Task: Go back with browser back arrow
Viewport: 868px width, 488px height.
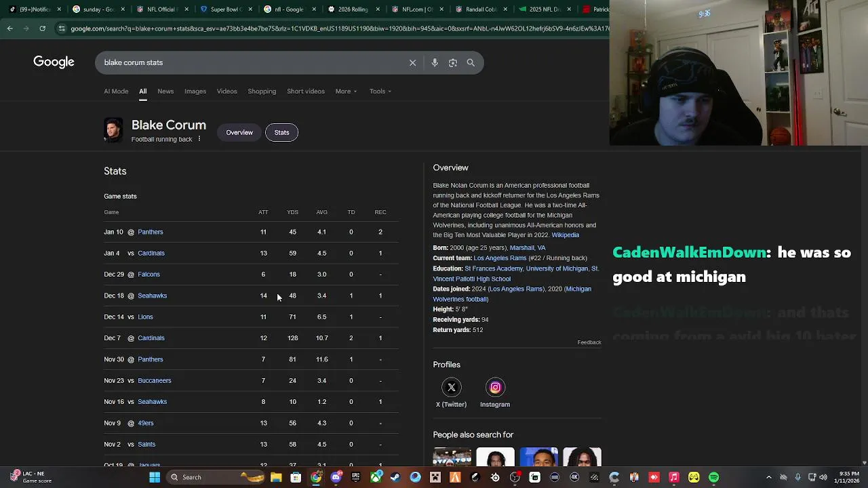Action: [x=9, y=28]
